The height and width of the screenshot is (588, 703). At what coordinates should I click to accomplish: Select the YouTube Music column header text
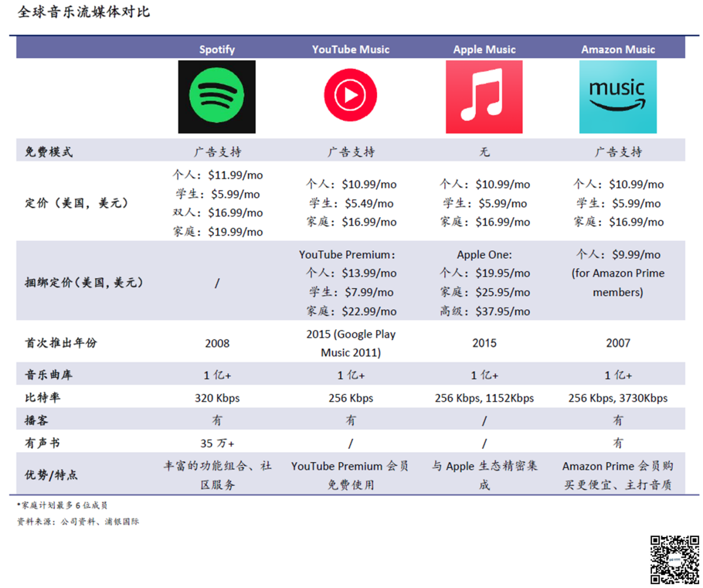(351, 49)
